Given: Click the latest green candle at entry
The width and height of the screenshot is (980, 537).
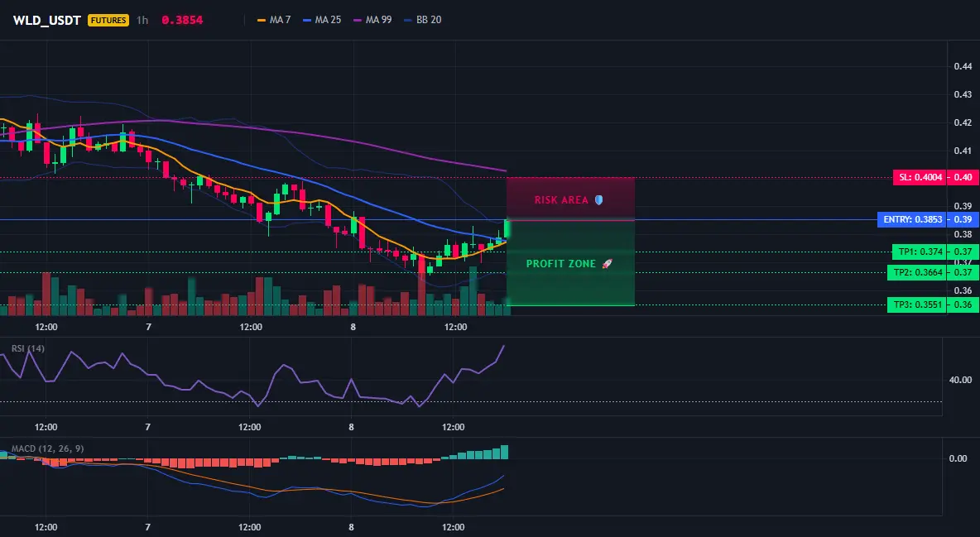Looking at the screenshot, I should [507, 229].
